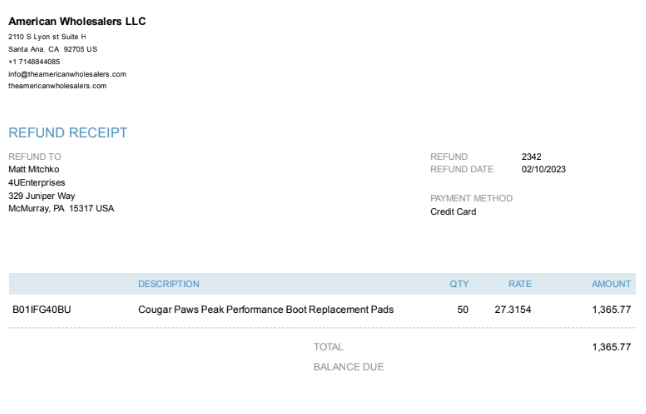Image resolution: width=646 pixels, height=414 pixels.
Task: Click the DESCRIPTION column header
Action: (x=169, y=284)
